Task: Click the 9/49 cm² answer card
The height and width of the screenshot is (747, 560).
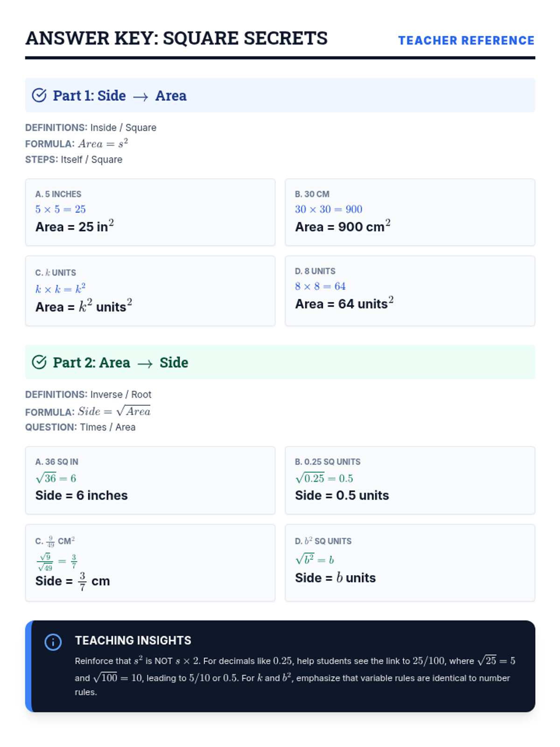Action: coord(150,563)
